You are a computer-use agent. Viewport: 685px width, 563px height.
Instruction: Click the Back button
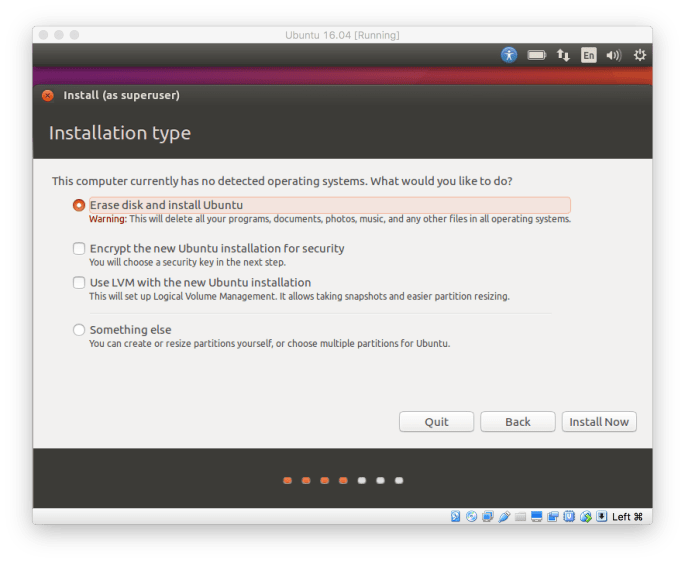click(x=518, y=422)
